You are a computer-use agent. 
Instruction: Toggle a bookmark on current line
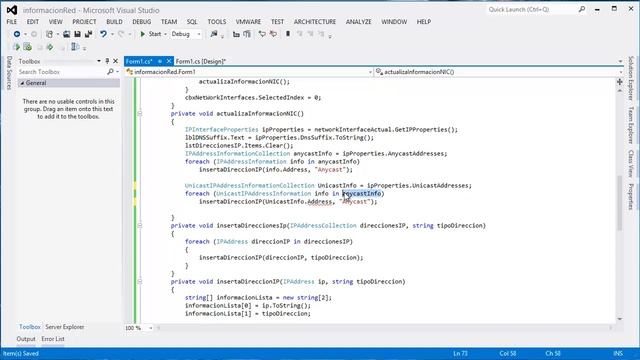288,34
